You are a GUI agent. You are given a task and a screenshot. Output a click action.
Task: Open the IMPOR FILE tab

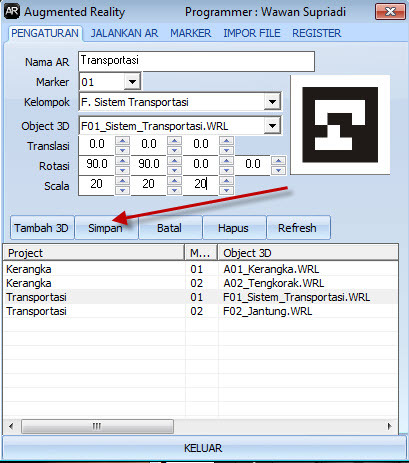click(x=252, y=33)
